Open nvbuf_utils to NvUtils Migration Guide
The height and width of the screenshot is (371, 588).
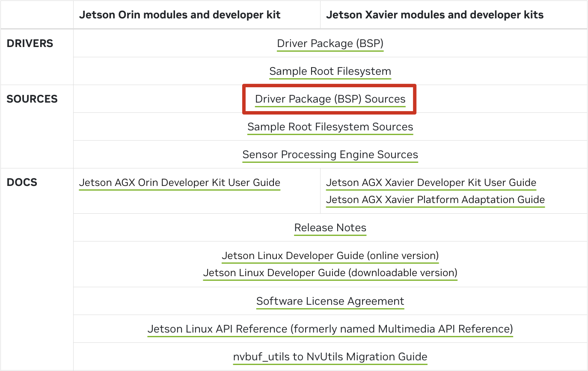(x=330, y=357)
